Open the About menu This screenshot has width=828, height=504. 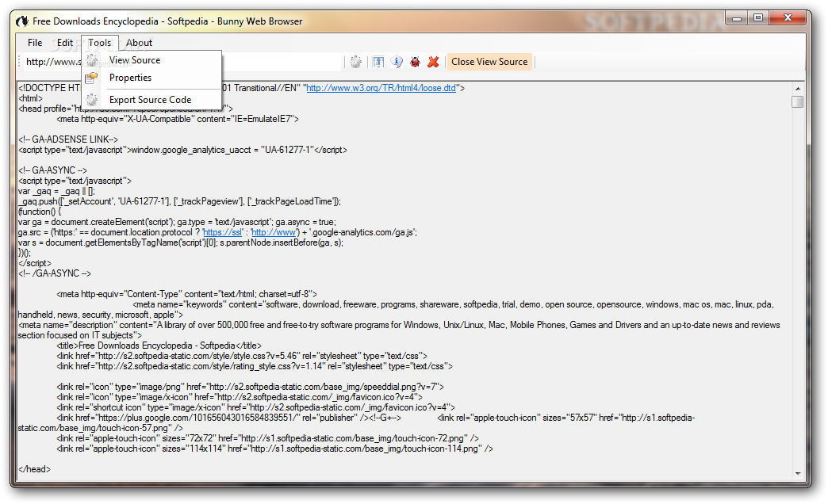[x=139, y=43]
